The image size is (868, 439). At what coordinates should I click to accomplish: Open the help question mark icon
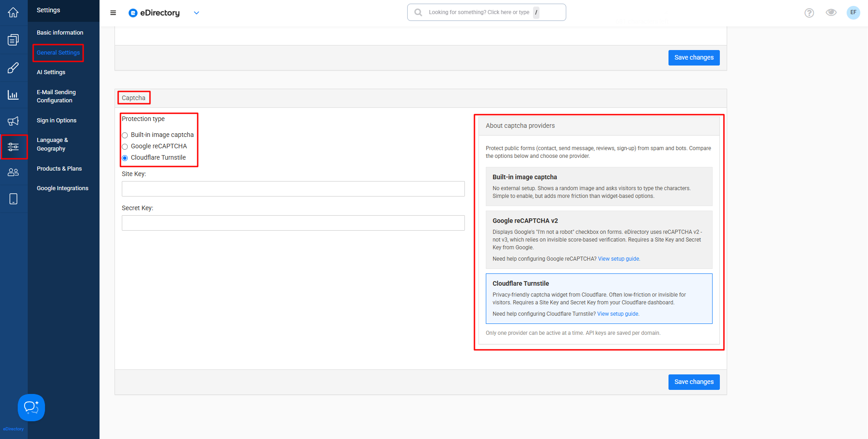point(809,13)
